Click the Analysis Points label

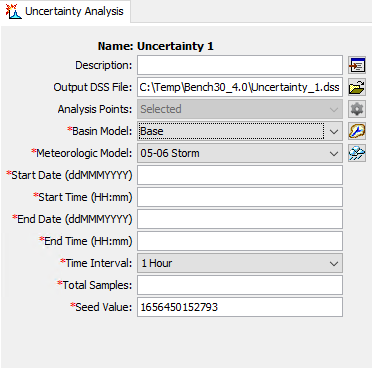click(95, 109)
